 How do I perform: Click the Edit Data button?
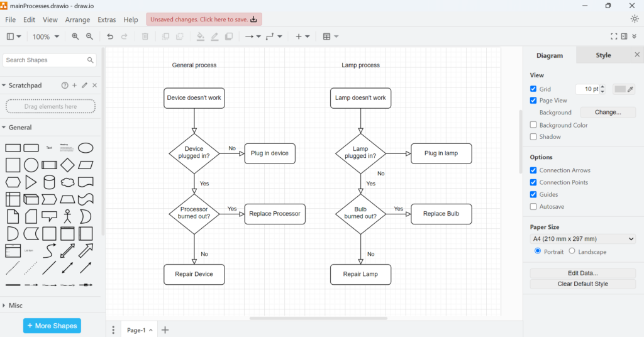coord(582,273)
